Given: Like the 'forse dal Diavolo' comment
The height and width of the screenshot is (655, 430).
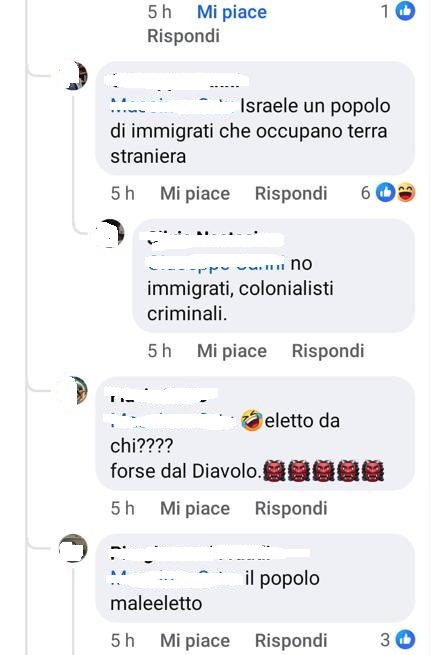Looking at the screenshot, I should [x=195, y=508].
